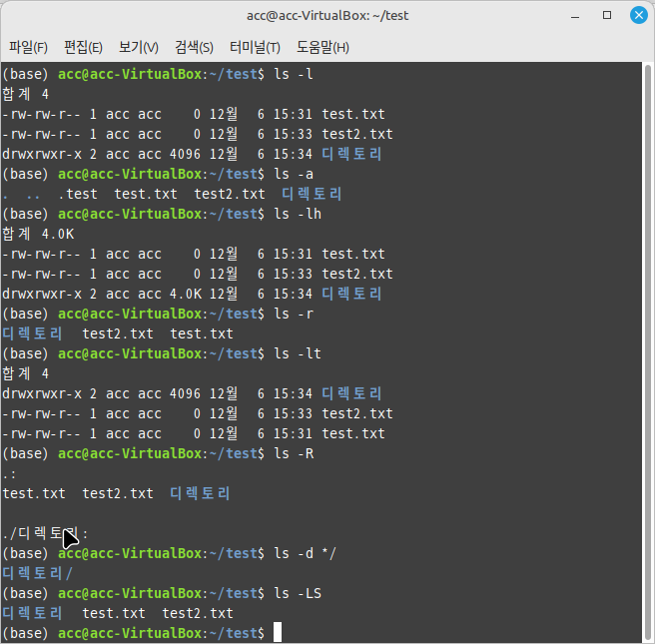Close the terminal window
Screen dimensions: 655x644
click(639, 15)
